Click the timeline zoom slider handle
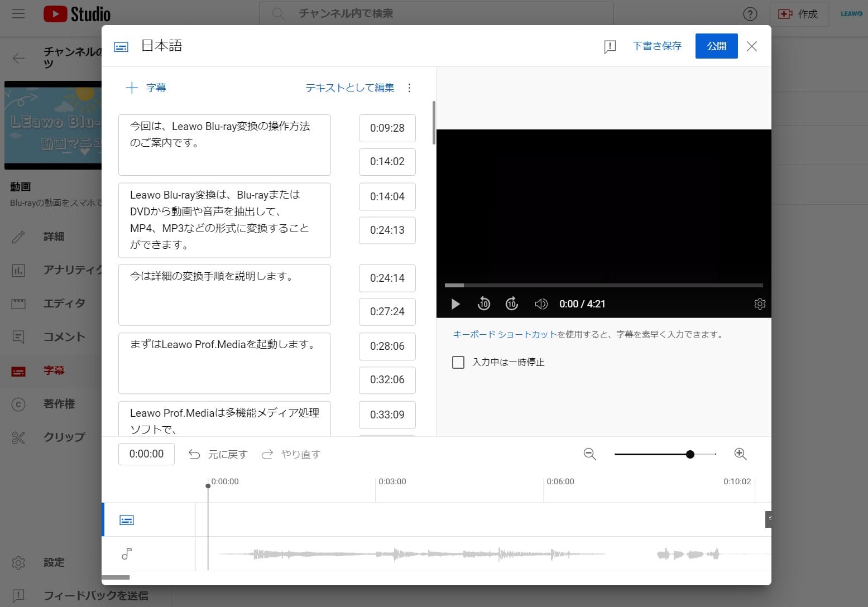 (690, 454)
